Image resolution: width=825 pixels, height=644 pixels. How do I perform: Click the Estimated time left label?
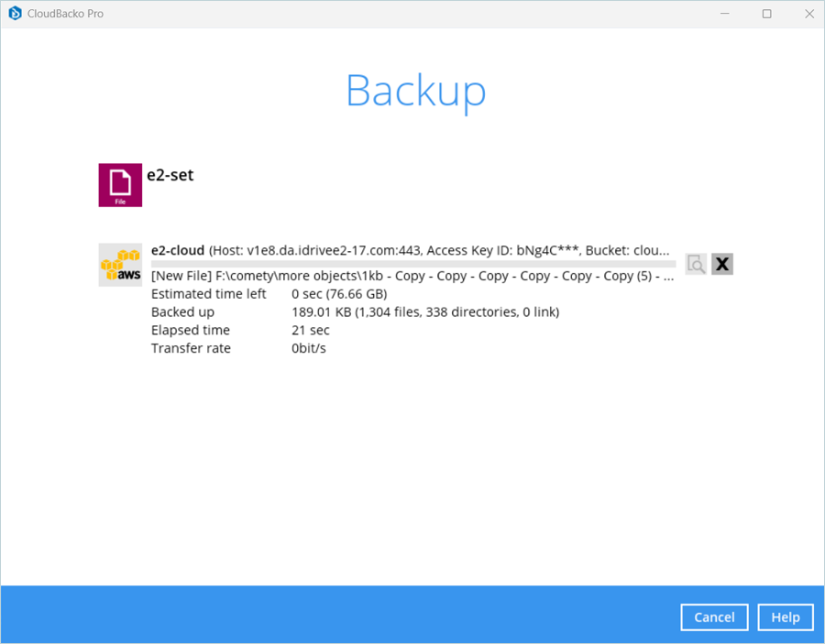click(x=209, y=294)
